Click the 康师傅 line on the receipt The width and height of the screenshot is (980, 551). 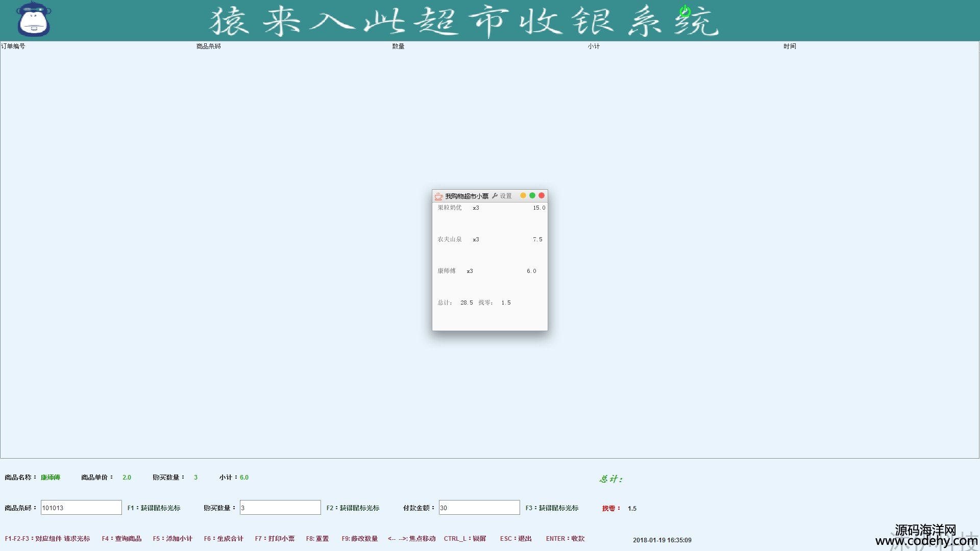coord(487,271)
